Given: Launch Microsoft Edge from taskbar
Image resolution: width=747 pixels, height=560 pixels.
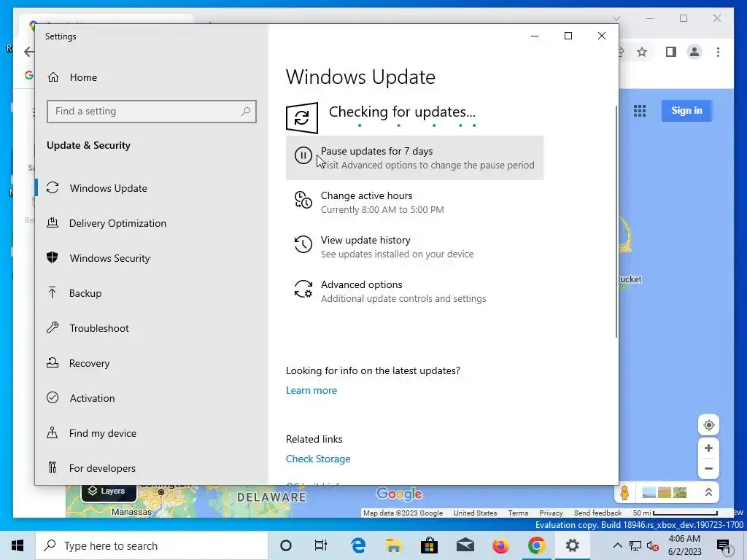Looking at the screenshot, I should tap(358, 545).
